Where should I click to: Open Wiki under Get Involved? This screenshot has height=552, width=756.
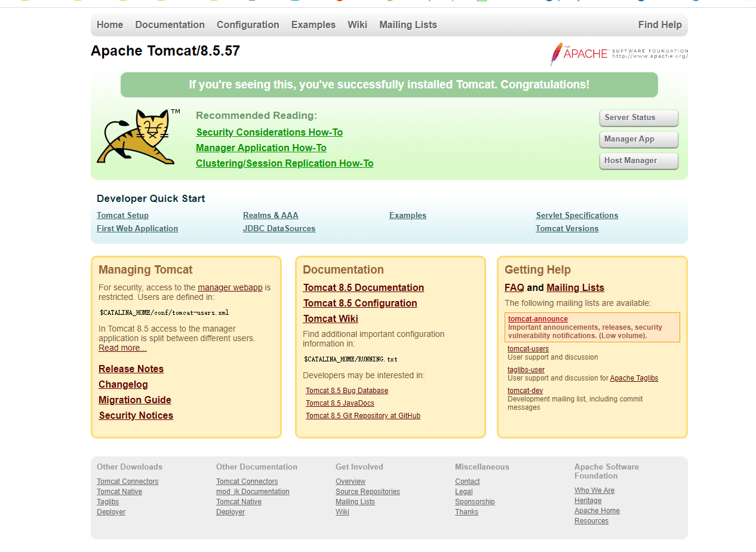click(342, 512)
